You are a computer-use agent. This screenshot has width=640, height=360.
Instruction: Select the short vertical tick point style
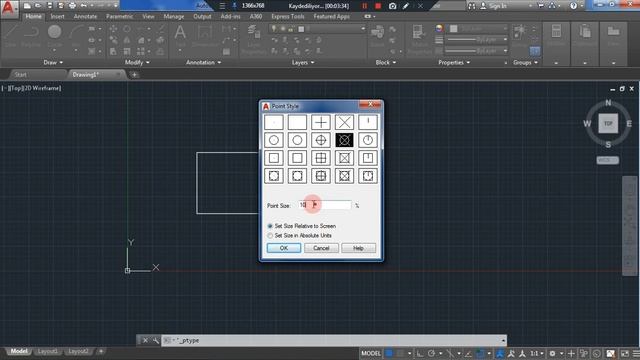pos(368,122)
